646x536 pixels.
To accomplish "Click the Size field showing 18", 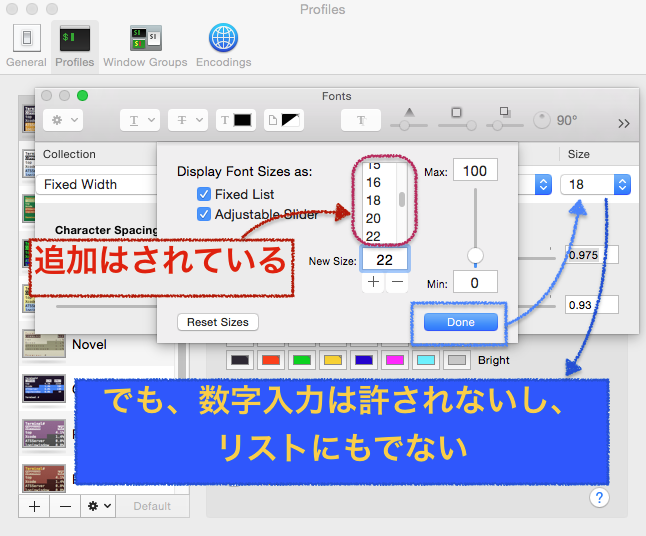I will click(587, 184).
